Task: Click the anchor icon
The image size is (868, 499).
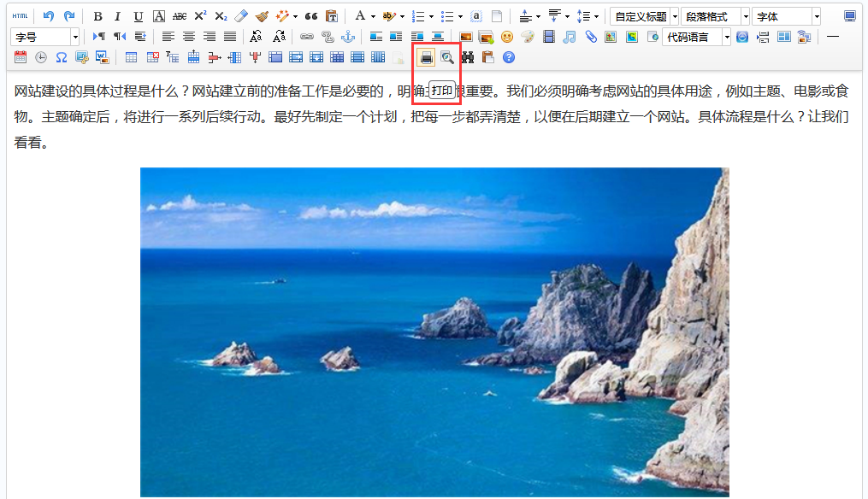Action: [x=347, y=37]
